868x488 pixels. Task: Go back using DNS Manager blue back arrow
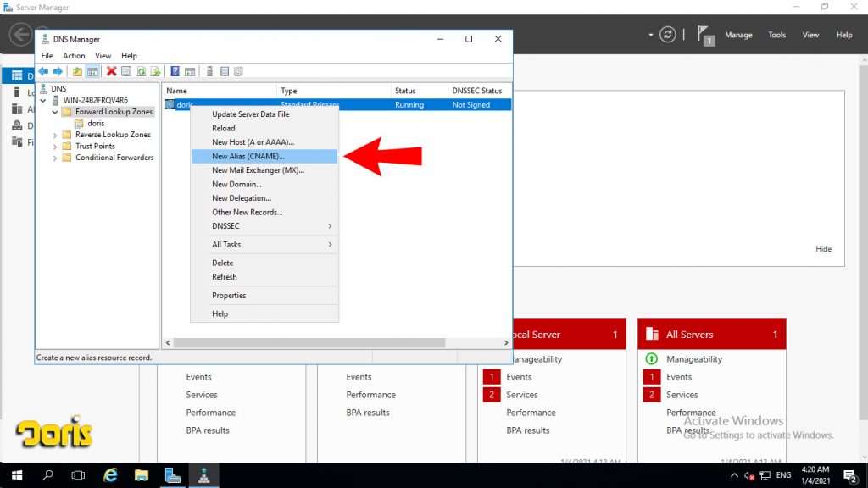(x=43, y=71)
